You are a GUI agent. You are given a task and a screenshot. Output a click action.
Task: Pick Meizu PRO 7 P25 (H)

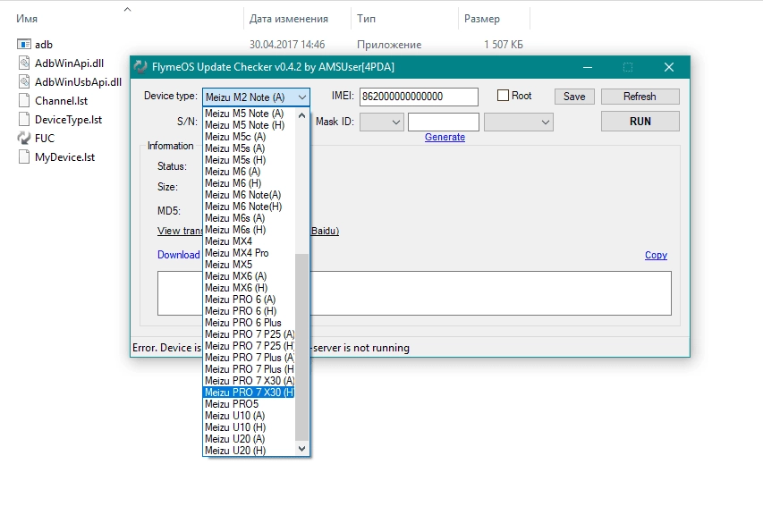click(x=249, y=346)
